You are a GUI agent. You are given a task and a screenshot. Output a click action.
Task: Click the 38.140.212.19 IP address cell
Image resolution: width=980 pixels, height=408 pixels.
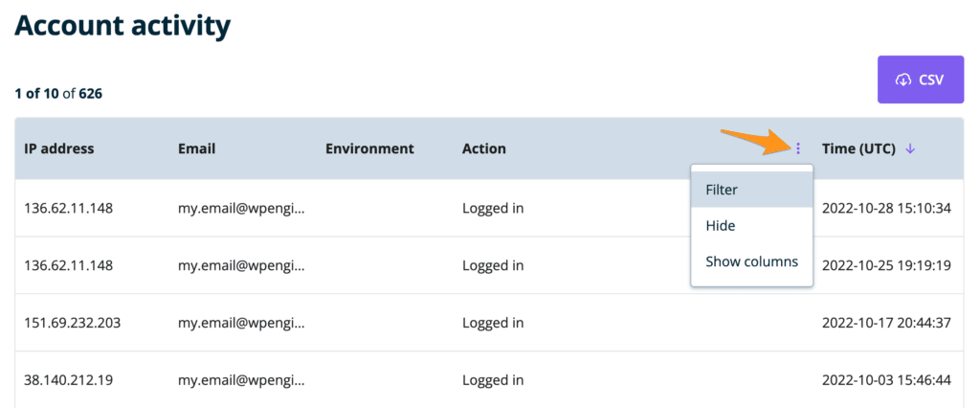69,380
